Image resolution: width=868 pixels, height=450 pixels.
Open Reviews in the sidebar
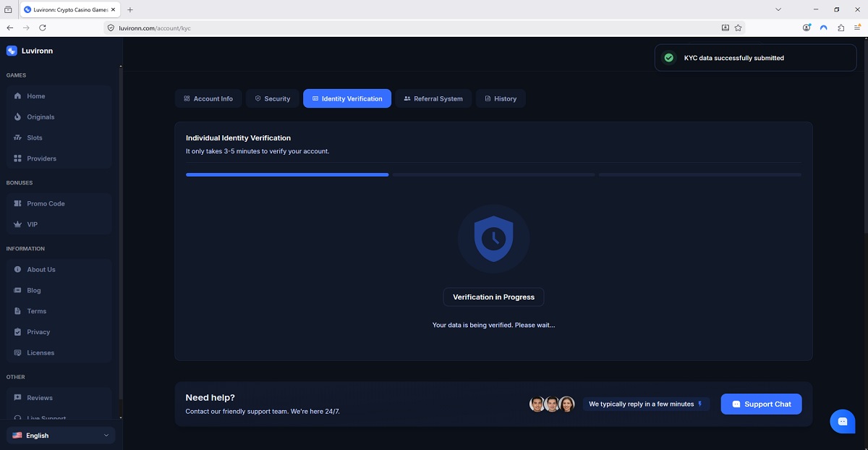(59, 398)
